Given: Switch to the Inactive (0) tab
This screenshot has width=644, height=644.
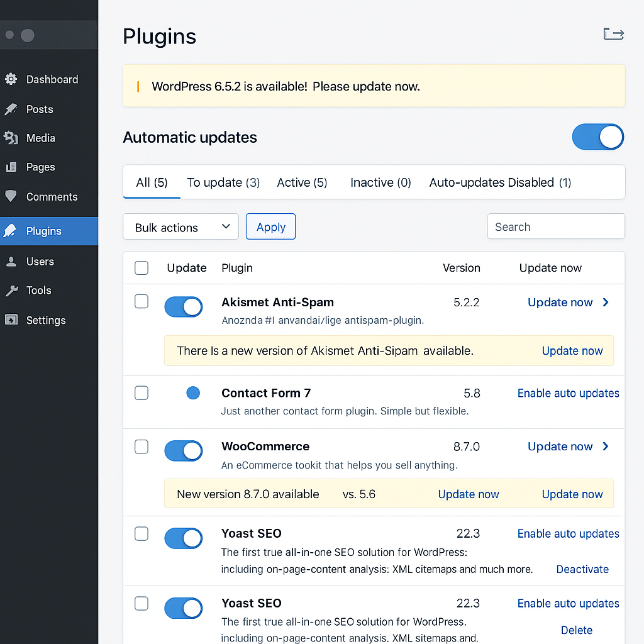Looking at the screenshot, I should tap(380, 182).
